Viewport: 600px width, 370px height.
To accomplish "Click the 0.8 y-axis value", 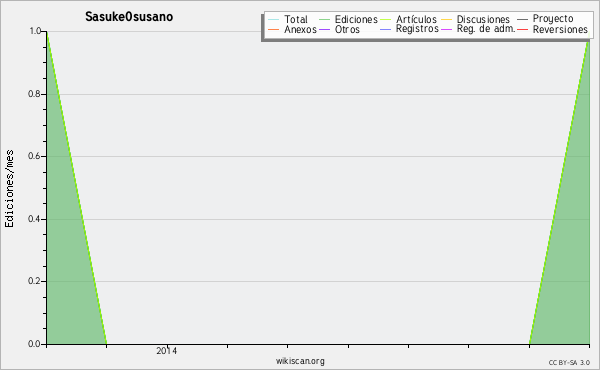I will [x=34, y=94].
